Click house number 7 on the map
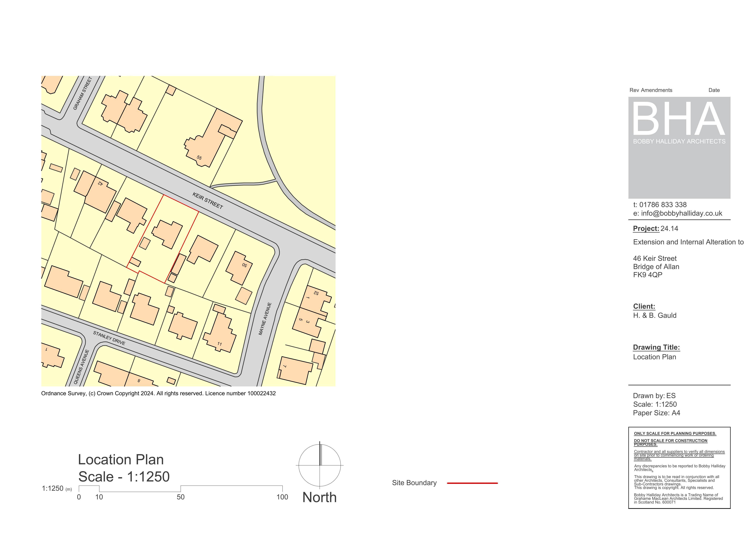This screenshot has width=756, height=534. point(285,366)
